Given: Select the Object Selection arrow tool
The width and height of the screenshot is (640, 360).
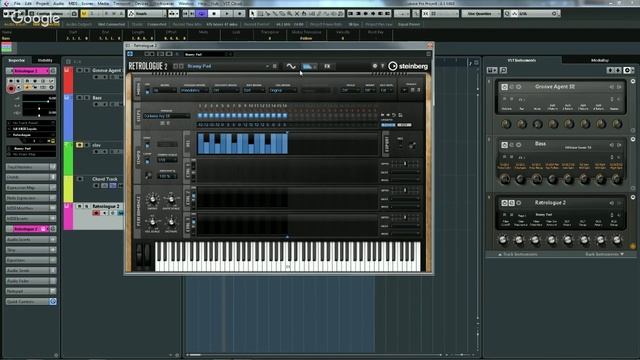Looking at the screenshot, I should [253, 13].
